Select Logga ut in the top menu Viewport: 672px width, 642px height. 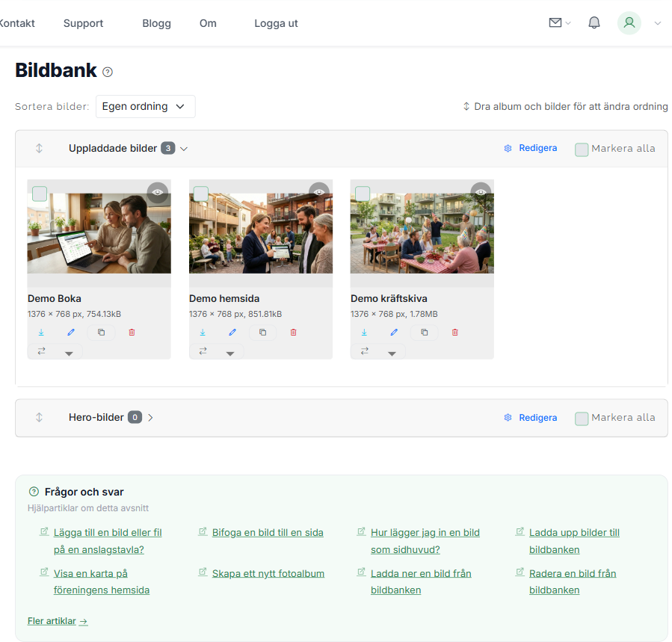[x=275, y=23]
